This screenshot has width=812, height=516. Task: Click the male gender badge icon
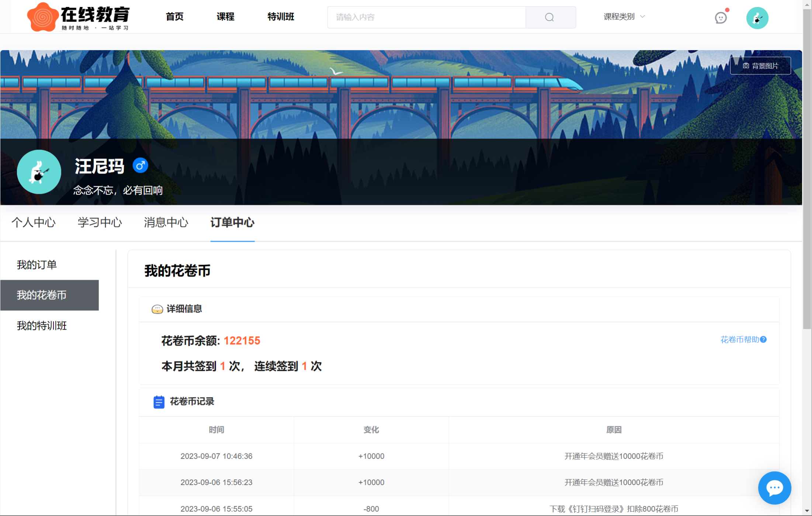click(x=140, y=165)
